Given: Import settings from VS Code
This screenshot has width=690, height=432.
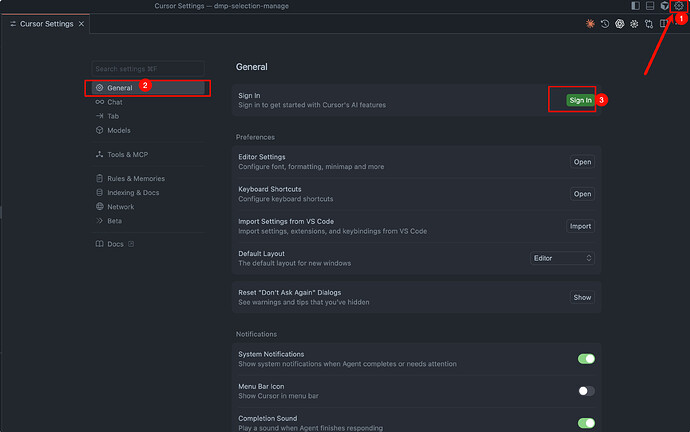Looking at the screenshot, I should coord(580,226).
